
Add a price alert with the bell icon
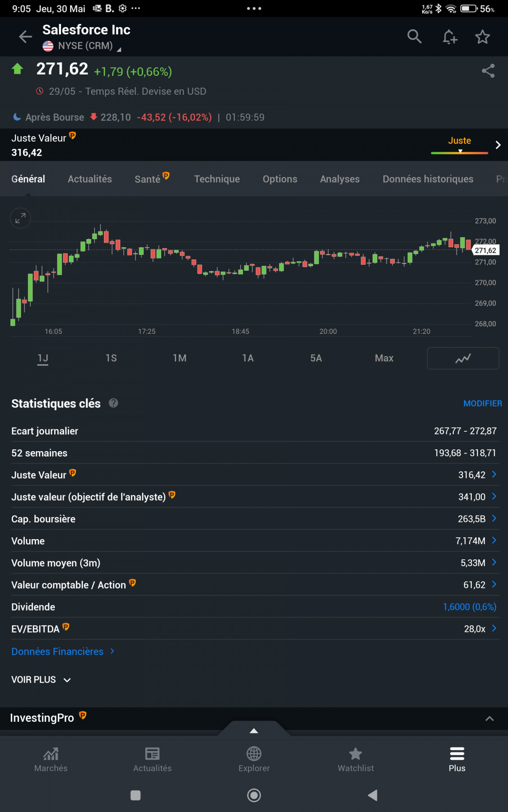point(449,37)
